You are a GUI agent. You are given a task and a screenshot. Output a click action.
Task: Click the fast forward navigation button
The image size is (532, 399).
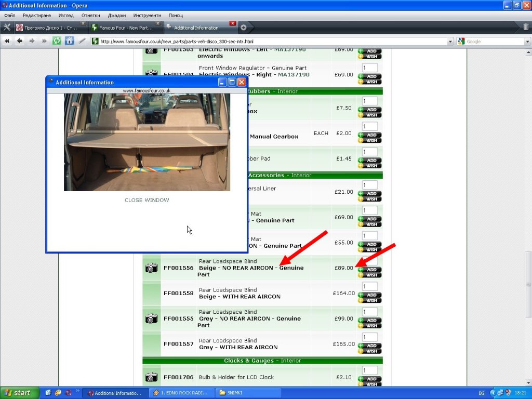pyautogui.click(x=44, y=41)
